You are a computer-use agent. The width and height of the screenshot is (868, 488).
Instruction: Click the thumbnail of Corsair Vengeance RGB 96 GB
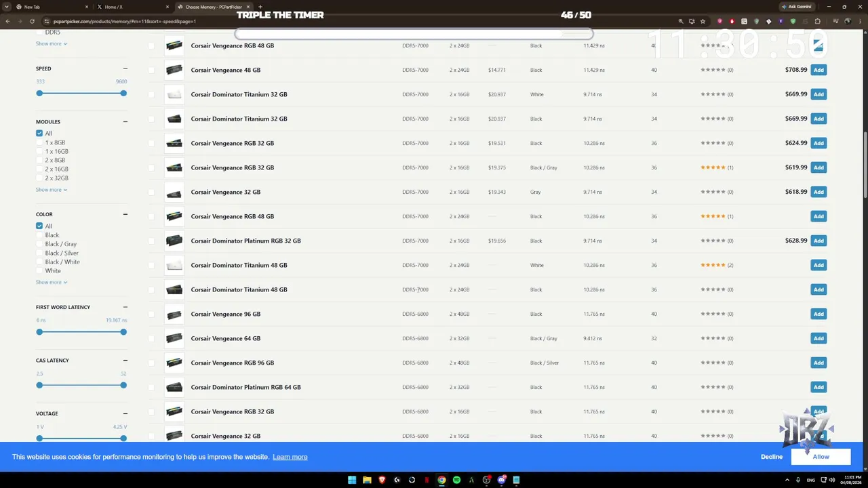click(174, 363)
